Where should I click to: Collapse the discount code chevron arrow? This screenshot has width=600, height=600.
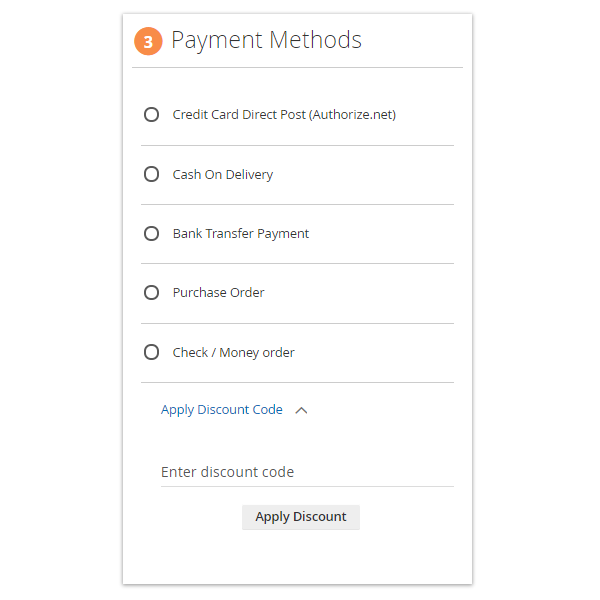pos(301,410)
